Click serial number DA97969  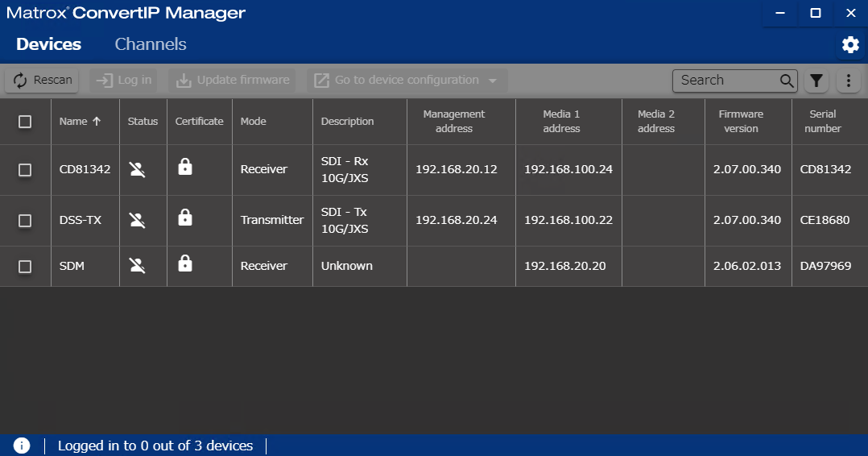(825, 266)
